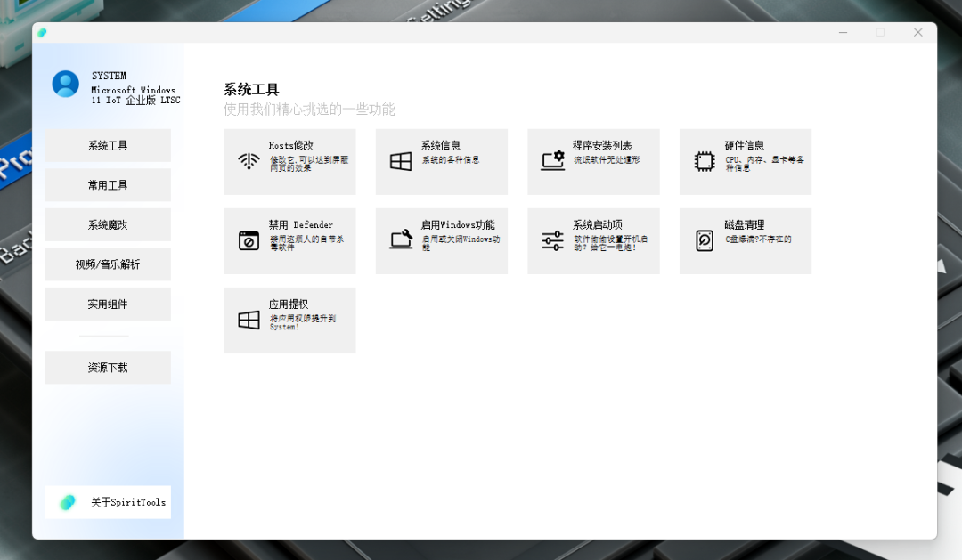Open the 系统魔改 sidebar section
962x560 pixels.
108,224
